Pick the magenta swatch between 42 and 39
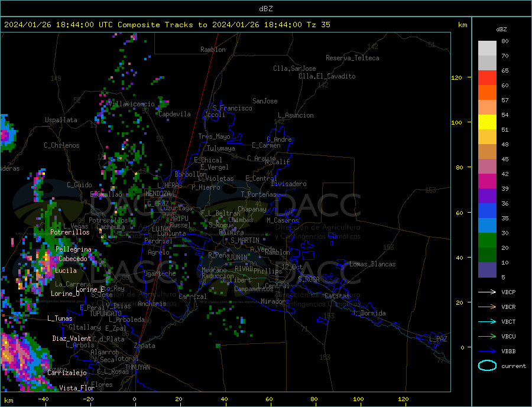 pos(487,181)
